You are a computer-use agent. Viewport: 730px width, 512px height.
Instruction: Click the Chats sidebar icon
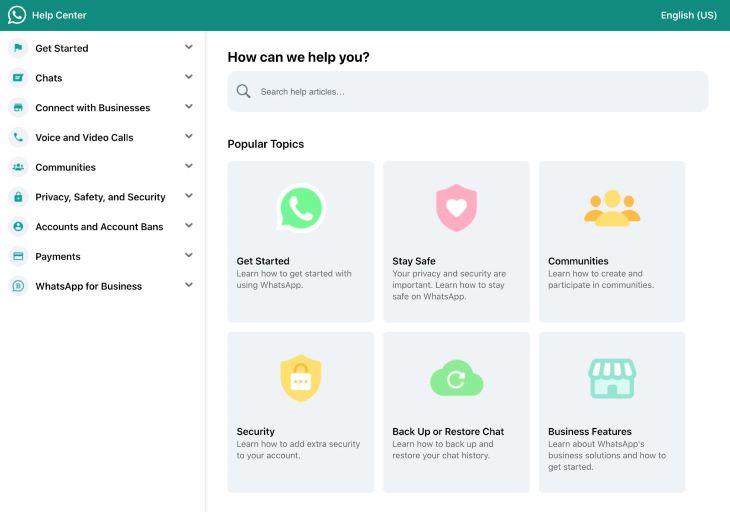click(18, 78)
